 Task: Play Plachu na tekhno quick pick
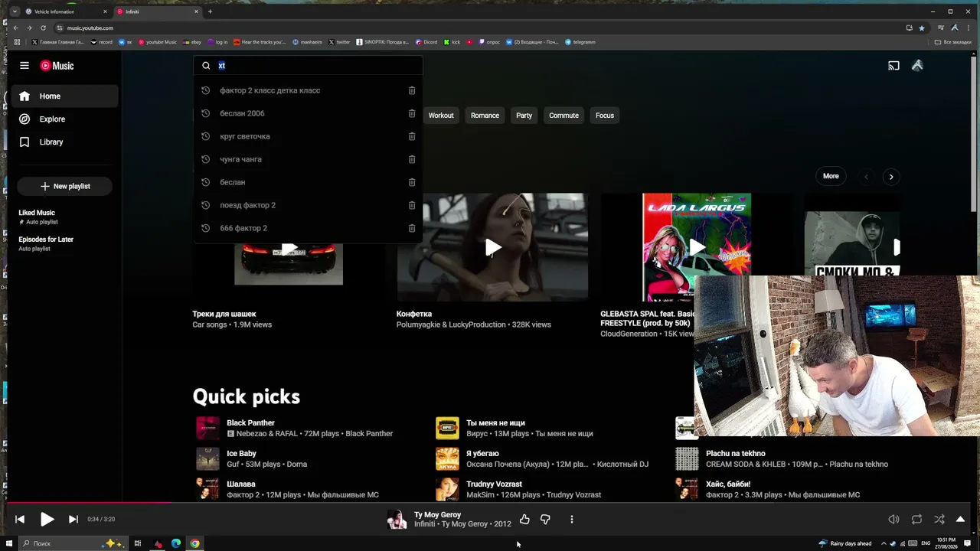click(687, 458)
